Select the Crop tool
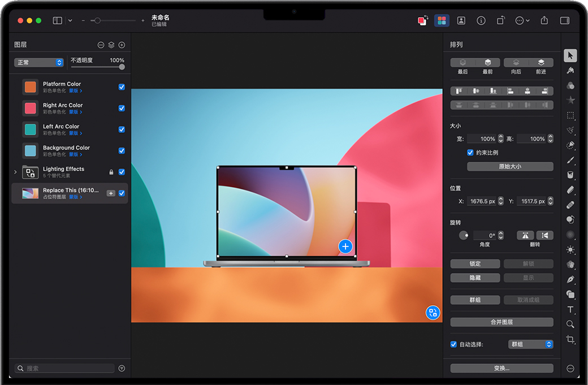The image size is (588, 385). (x=570, y=339)
